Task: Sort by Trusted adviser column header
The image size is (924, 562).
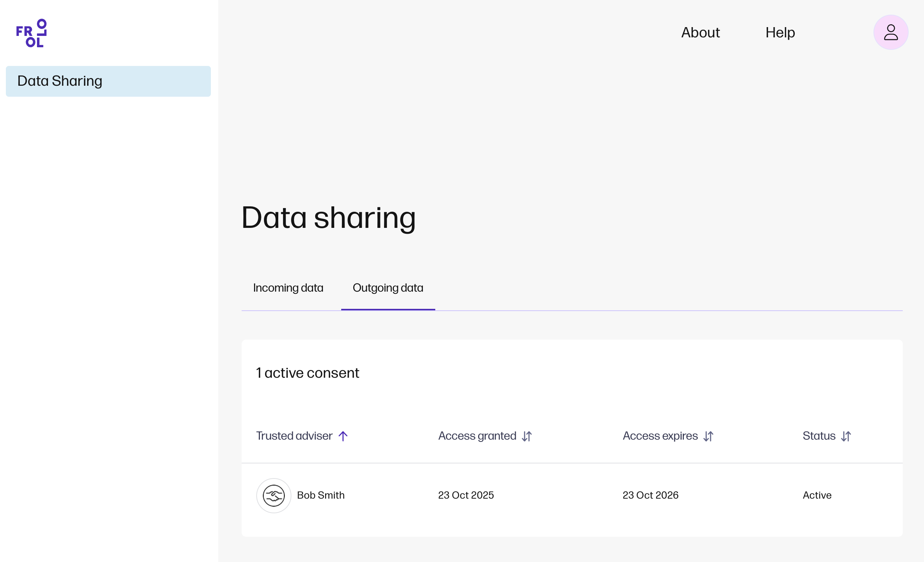Action: 294,436
